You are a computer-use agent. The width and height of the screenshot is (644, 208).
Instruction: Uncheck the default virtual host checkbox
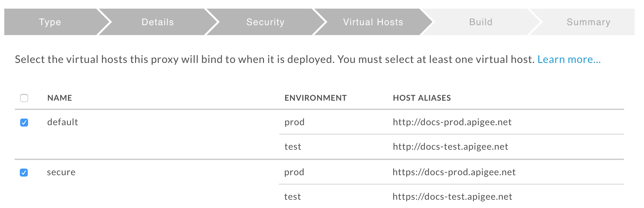click(x=24, y=123)
